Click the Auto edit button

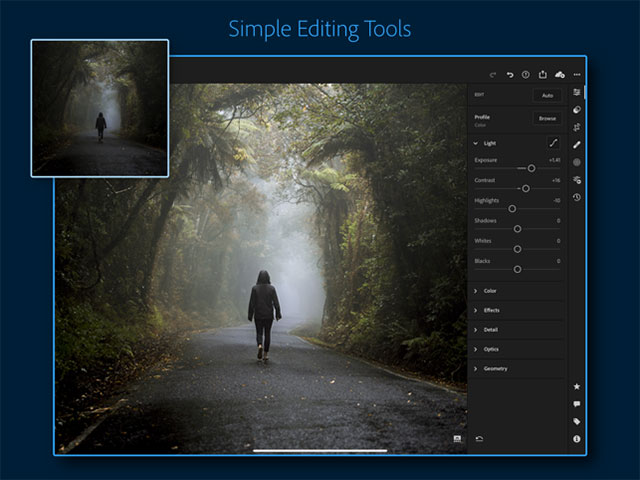(546, 96)
